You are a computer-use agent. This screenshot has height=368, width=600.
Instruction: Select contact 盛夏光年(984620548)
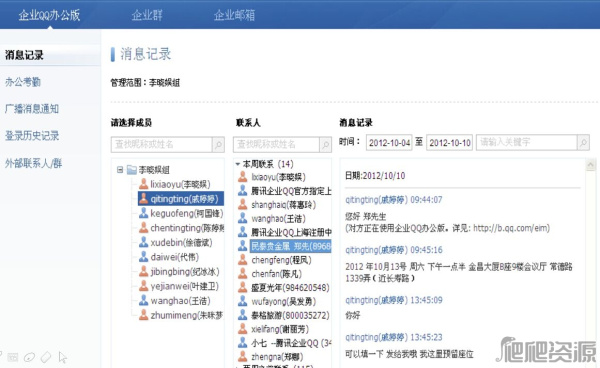coord(290,287)
